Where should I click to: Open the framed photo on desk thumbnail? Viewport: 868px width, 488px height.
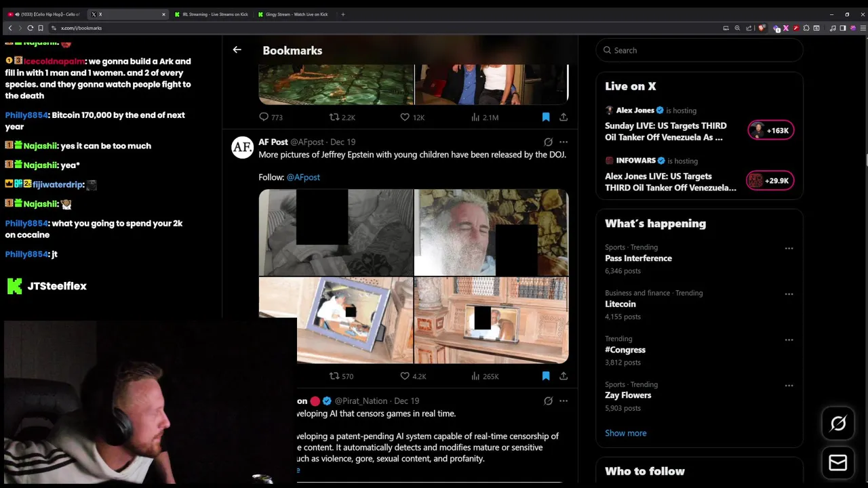click(336, 321)
